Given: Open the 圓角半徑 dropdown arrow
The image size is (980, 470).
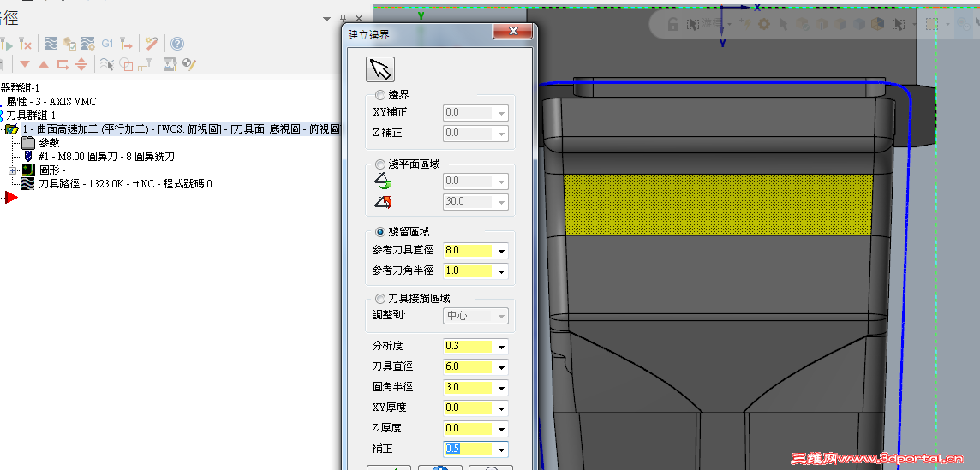Looking at the screenshot, I should (x=501, y=388).
